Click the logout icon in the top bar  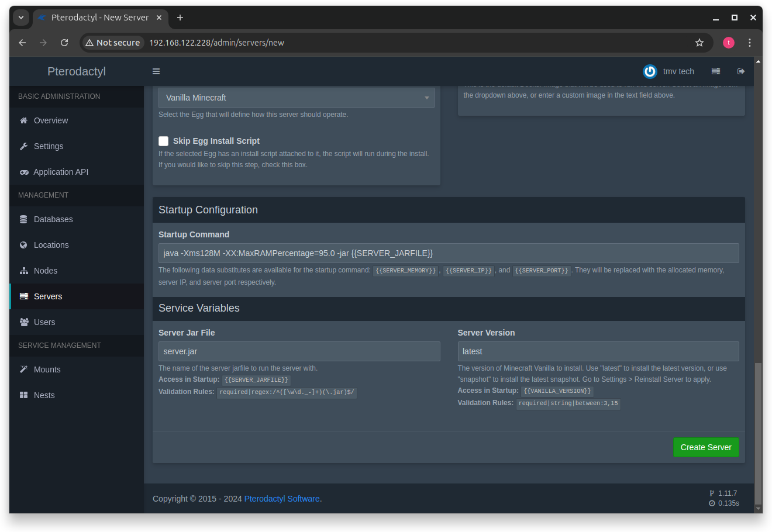click(x=741, y=71)
